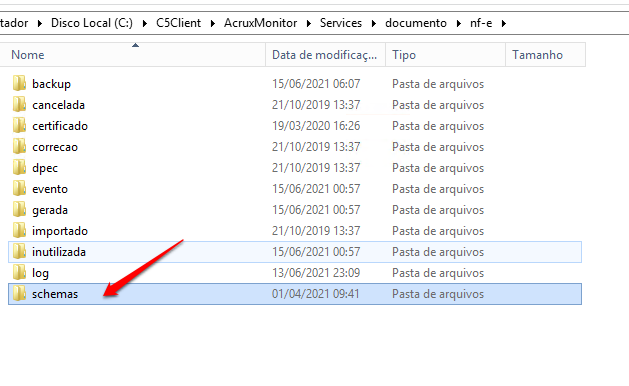Select the cancelada folder name
The width and height of the screenshot is (629, 386).
59,105
